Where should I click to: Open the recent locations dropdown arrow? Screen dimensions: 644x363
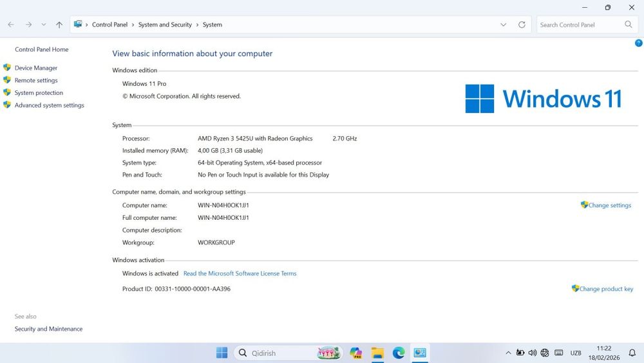[44, 25]
